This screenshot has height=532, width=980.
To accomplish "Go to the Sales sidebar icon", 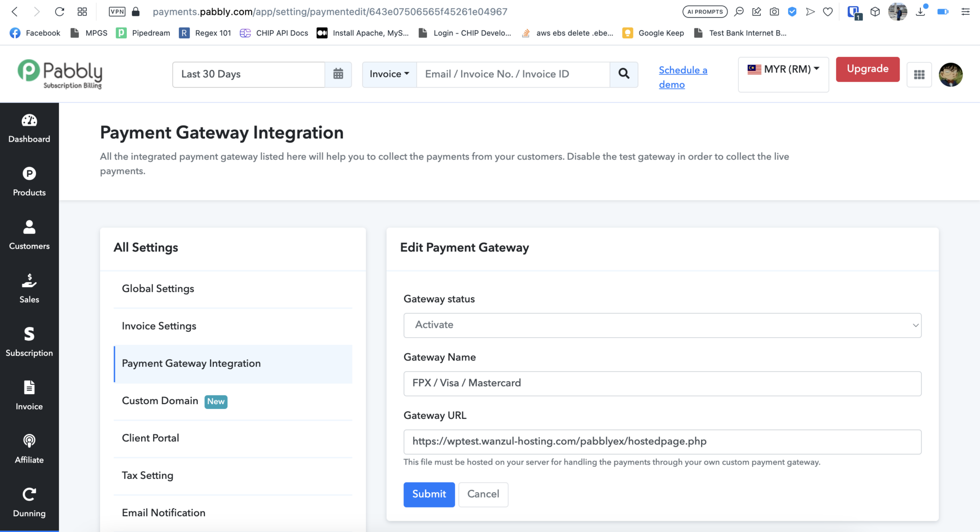I will pyautogui.click(x=29, y=289).
